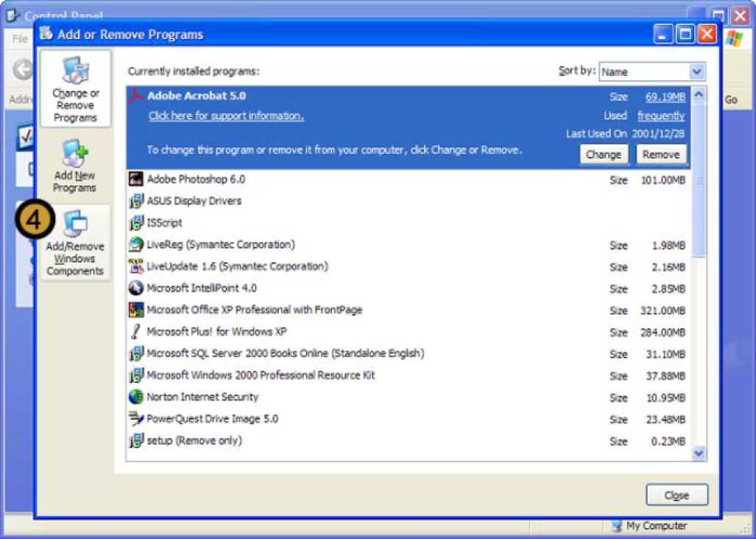Select the LiveReg Symantec icon
The height and width of the screenshot is (539, 756).
[136, 245]
